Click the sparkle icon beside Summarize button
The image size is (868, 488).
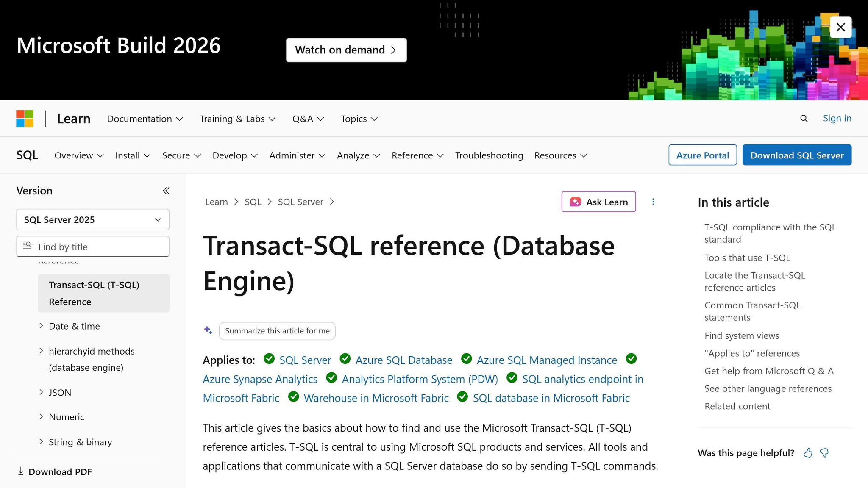coord(208,330)
